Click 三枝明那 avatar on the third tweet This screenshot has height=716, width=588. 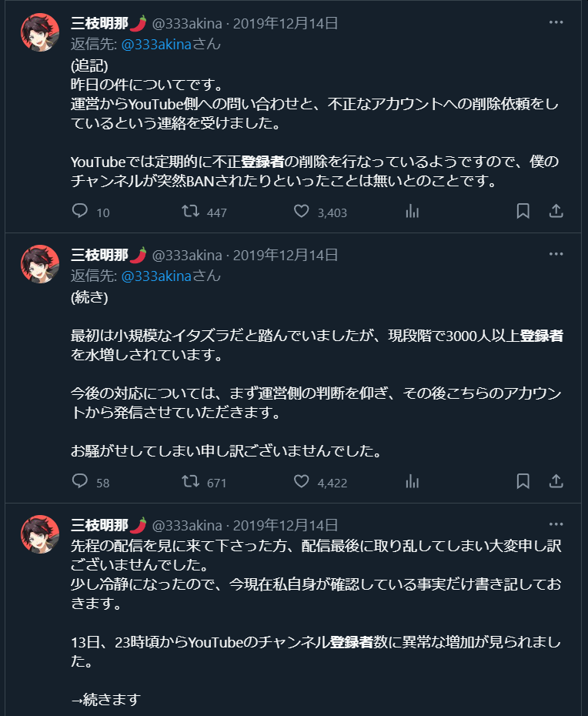pyautogui.click(x=40, y=535)
